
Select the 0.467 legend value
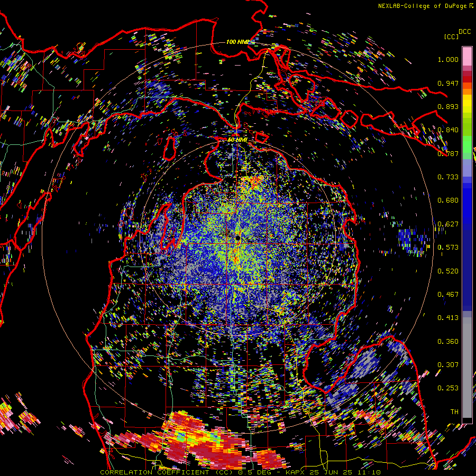pos(448,295)
